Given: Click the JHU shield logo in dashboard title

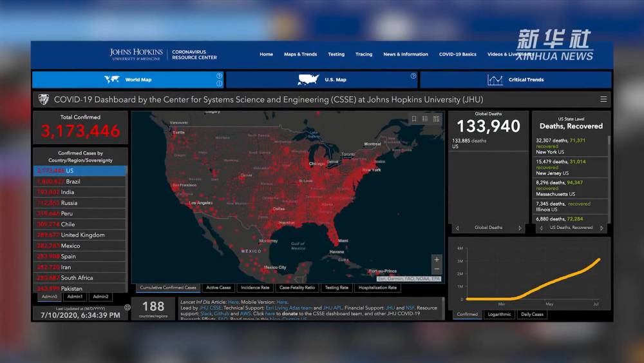Looking at the screenshot, I should pyautogui.click(x=44, y=99).
